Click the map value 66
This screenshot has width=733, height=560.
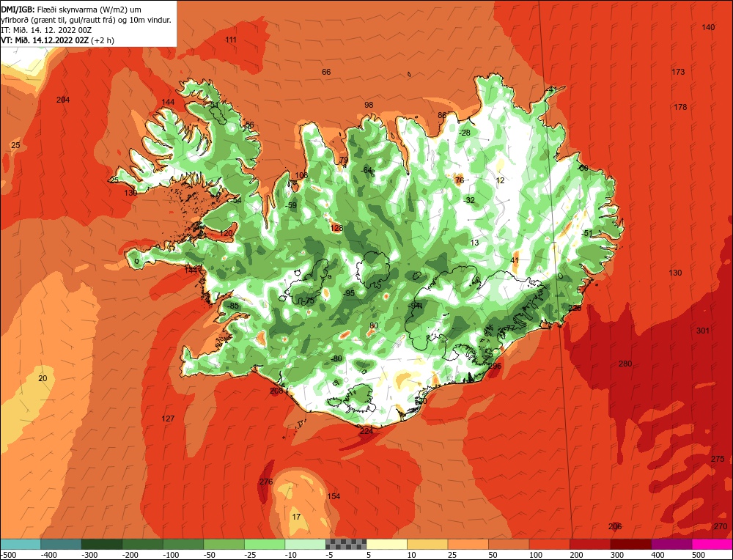coord(326,72)
